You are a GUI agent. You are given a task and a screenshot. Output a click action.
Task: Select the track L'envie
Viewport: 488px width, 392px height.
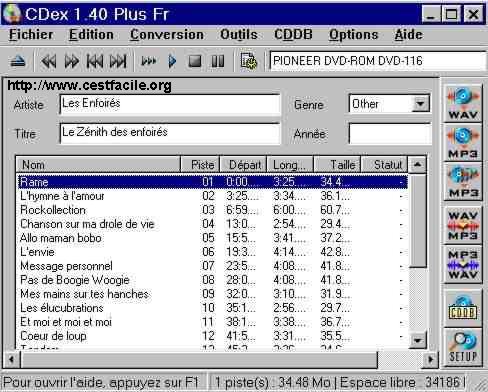coord(212,252)
